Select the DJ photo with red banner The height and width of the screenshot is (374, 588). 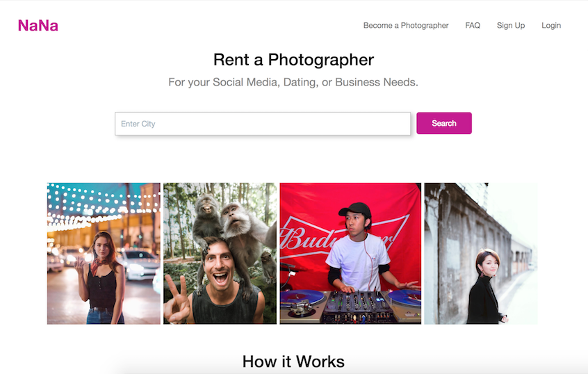[x=350, y=253]
